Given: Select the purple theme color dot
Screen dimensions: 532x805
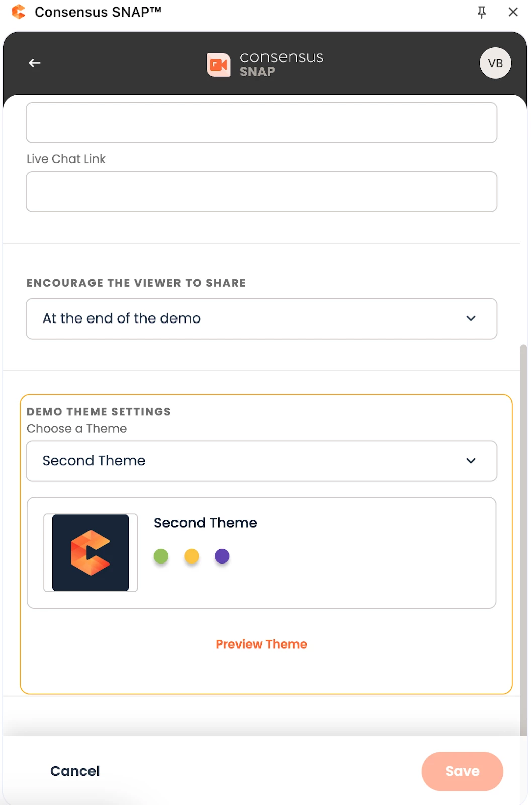Looking at the screenshot, I should [222, 556].
